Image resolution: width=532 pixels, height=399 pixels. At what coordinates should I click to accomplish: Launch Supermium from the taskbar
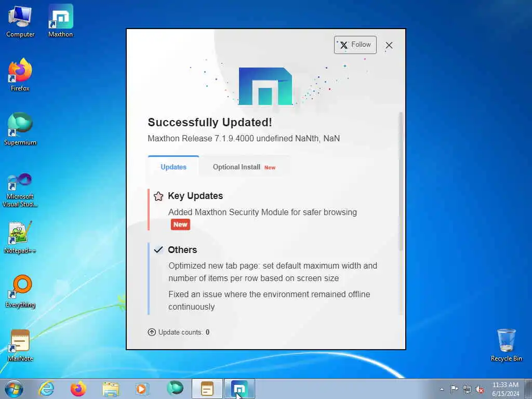pos(175,389)
